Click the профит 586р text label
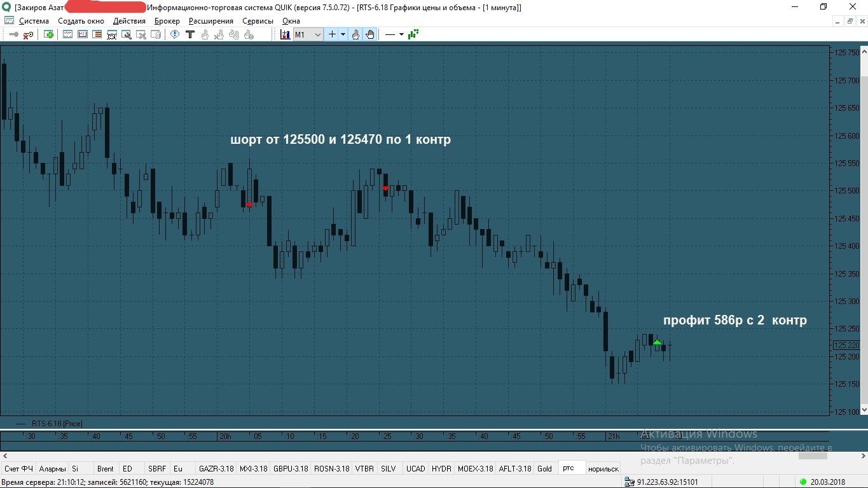The height and width of the screenshot is (488, 868). pos(735,320)
